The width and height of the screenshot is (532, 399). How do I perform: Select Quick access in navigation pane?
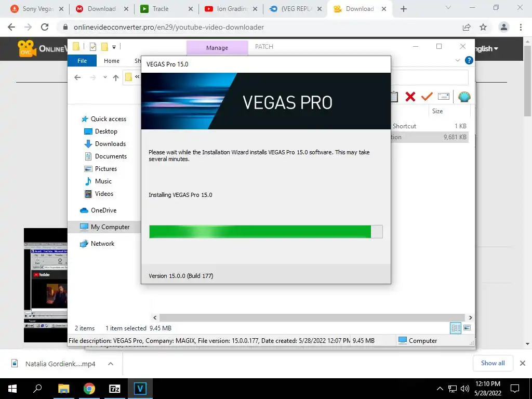108,119
